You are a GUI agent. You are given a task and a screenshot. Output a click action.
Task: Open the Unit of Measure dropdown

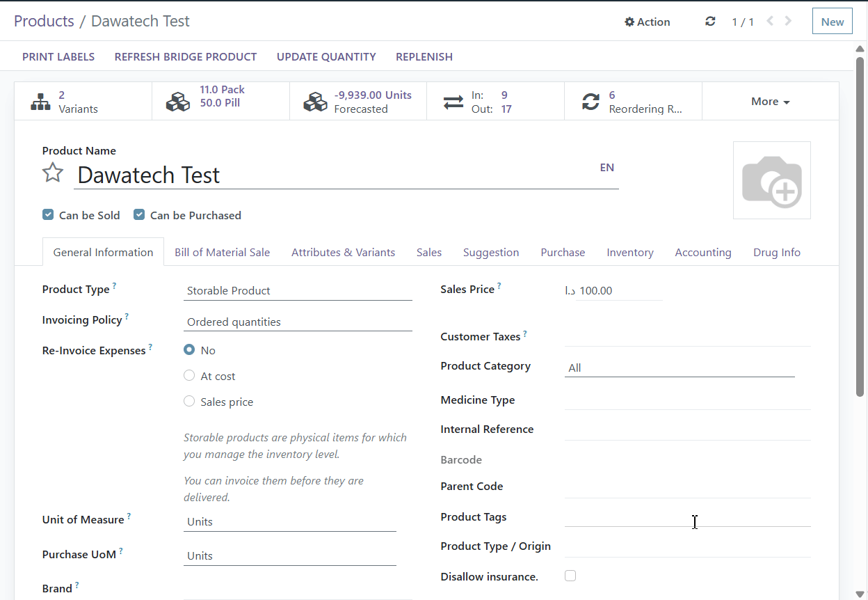pyautogui.click(x=290, y=522)
